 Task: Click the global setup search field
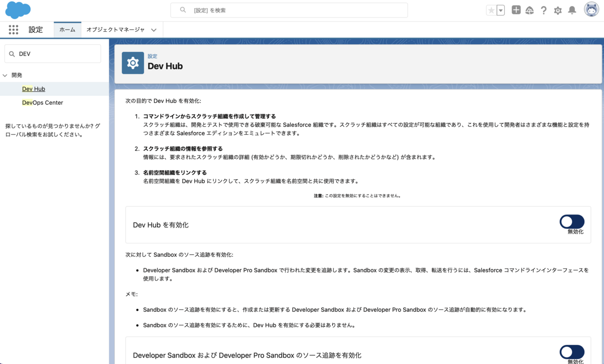tap(289, 10)
